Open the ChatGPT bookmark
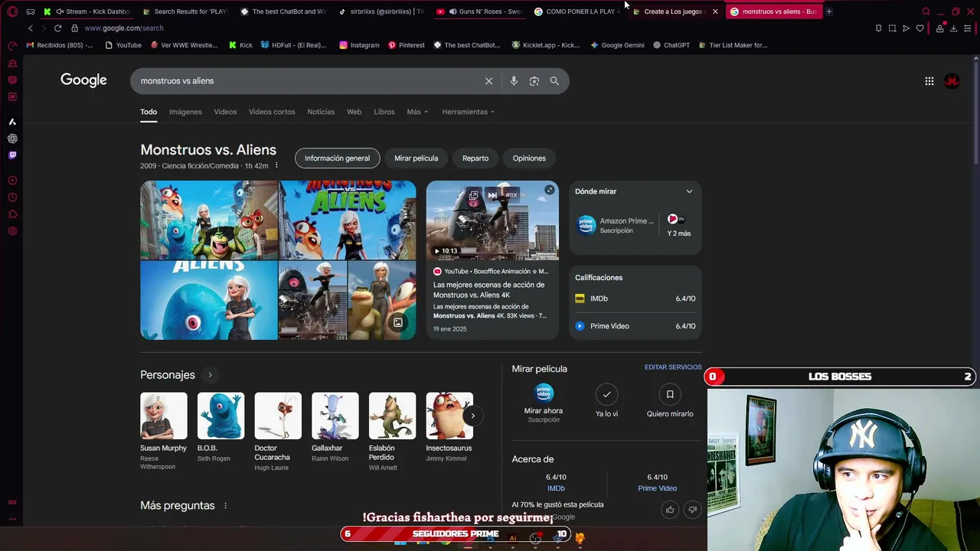980x551 pixels. 671,45
